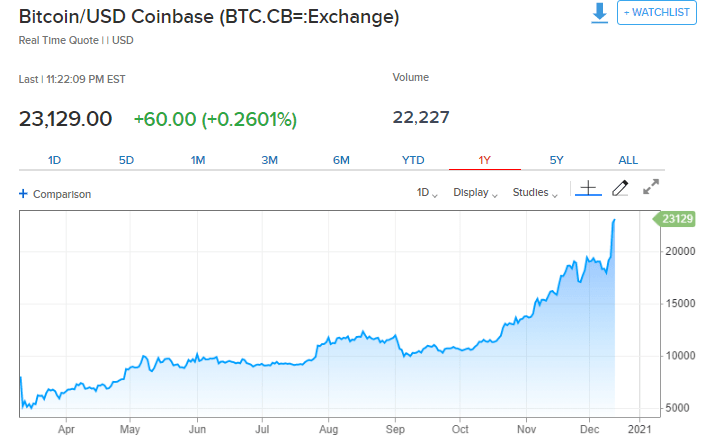Screen dimensions: 713x442
Task: Switch chart to 1M range
Action: click(x=198, y=160)
